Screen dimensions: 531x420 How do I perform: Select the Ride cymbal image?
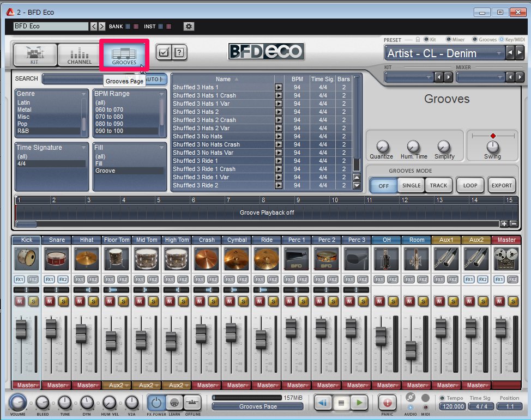pos(267,258)
